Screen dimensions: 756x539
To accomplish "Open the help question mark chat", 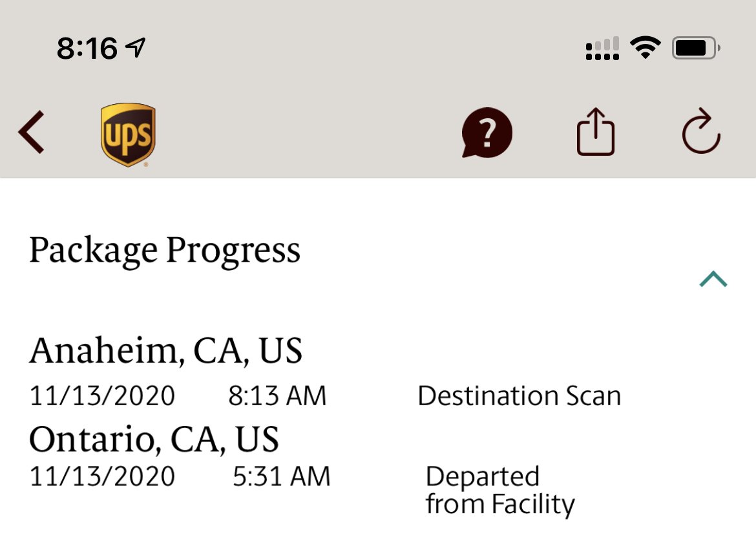I will coord(487,132).
